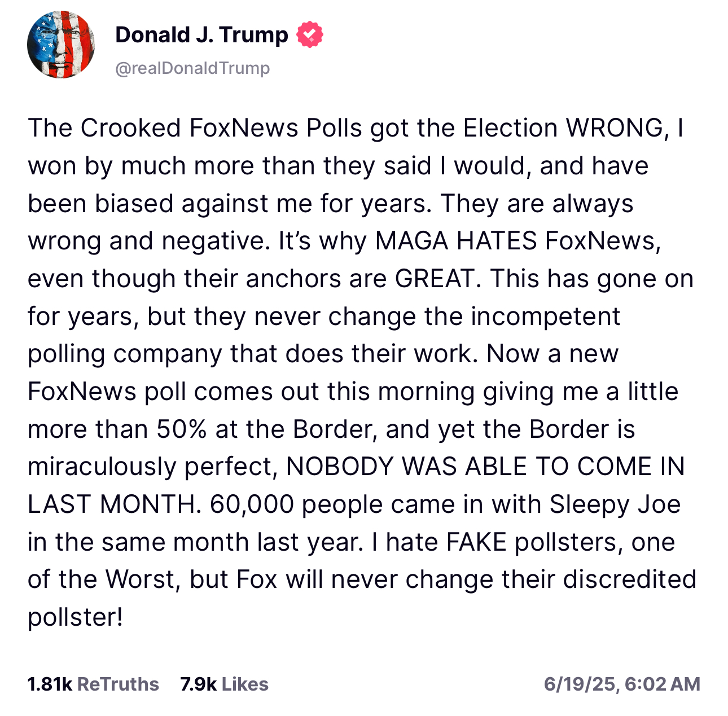View the 1.81k ReTruths list

[x=93, y=684]
